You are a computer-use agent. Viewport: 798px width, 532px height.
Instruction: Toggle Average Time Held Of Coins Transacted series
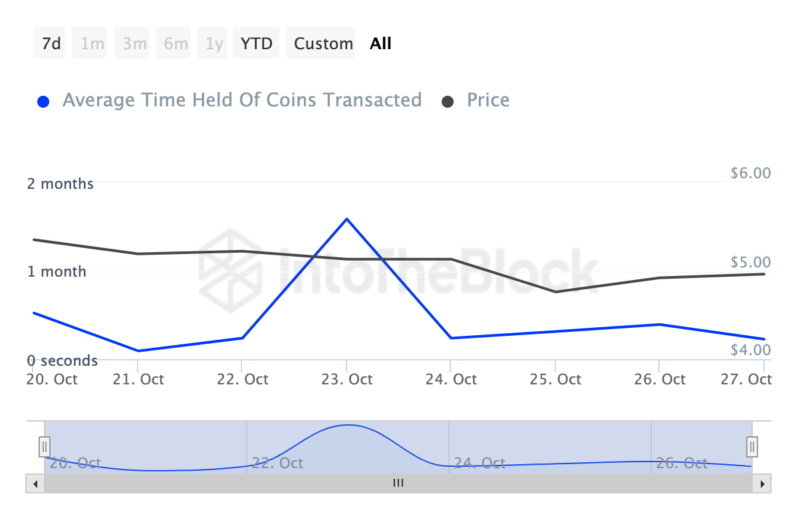(241, 100)
